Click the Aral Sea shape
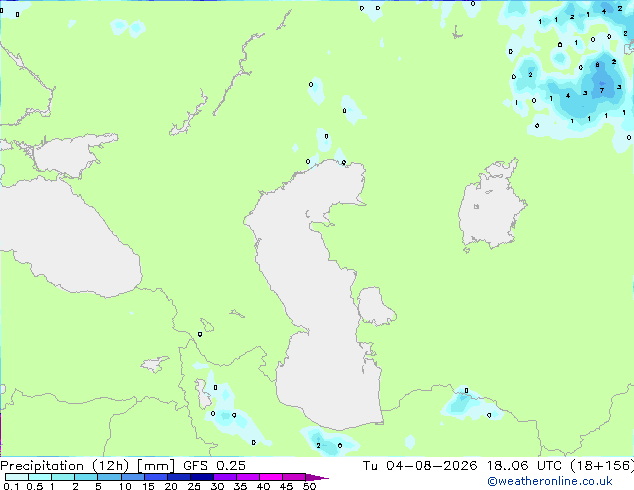634x490 pixels. 491,206
